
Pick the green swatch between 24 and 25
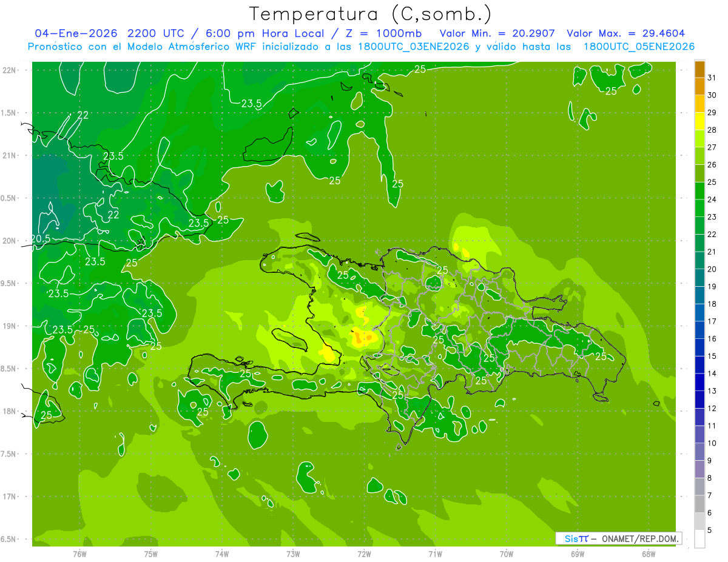(x=699, y=191)
